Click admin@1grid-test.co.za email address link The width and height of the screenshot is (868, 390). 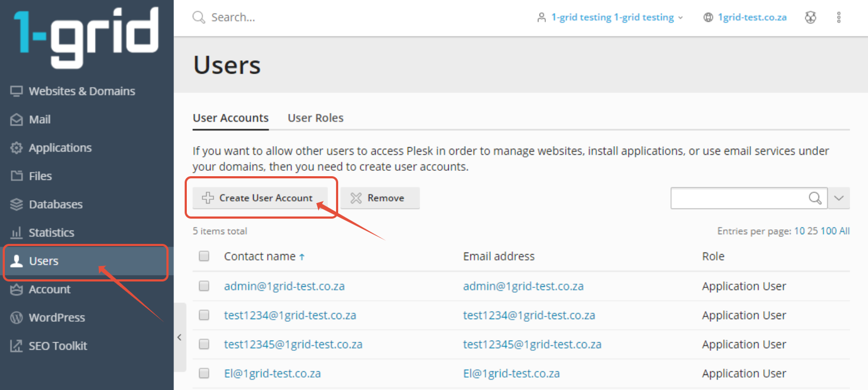coord(523,286)
